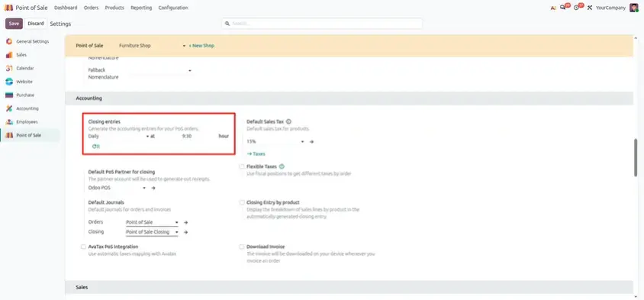This screenshot has height=300, width=644.
Task: Open the Point of Sale app icon
Action: (x=8, y=8)
